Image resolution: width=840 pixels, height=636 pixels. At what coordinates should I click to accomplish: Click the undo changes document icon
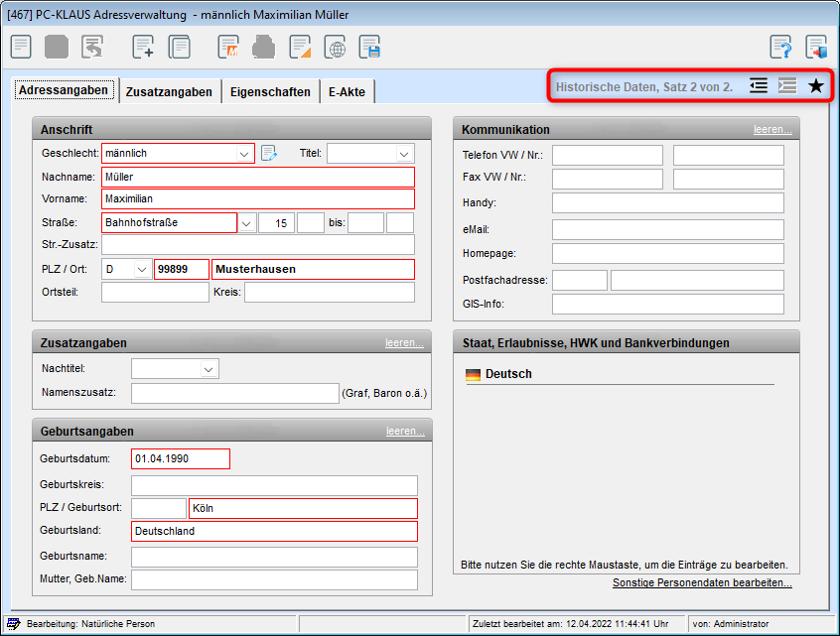[92, 47]
